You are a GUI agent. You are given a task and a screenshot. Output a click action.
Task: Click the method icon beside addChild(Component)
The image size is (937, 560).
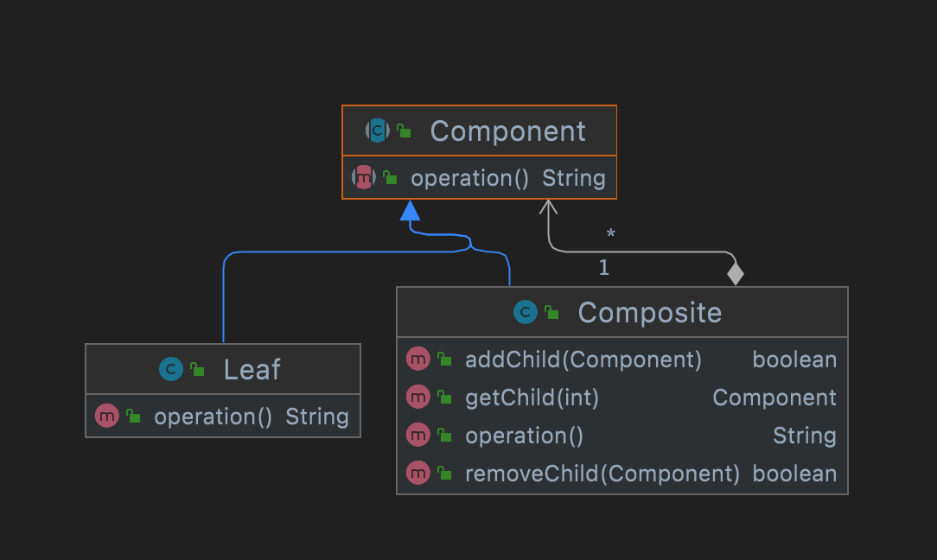pos(418,360)
